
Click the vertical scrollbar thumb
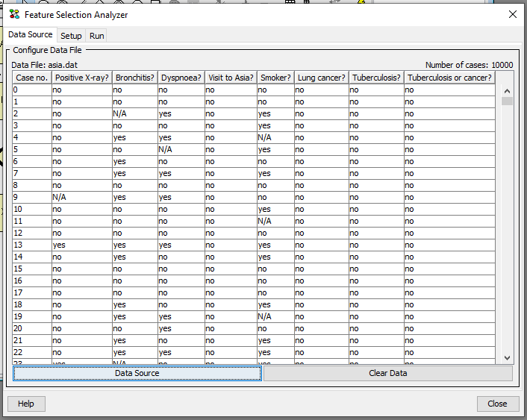507,101
